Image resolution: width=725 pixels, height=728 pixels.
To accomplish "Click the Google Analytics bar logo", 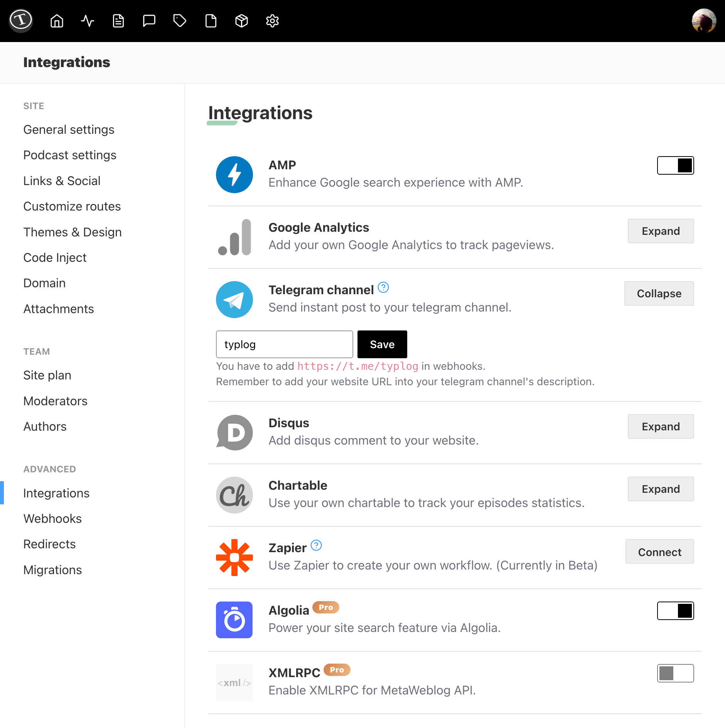I will (234, 237).
